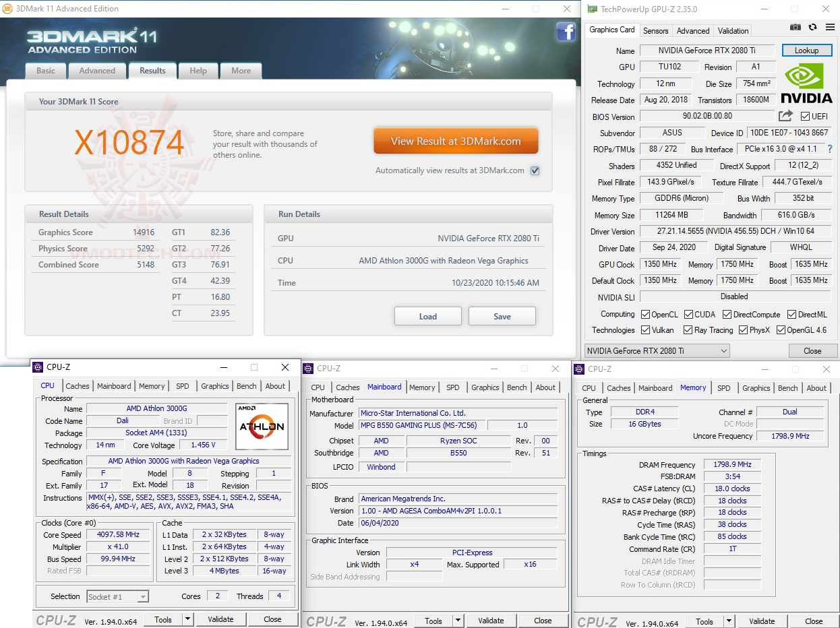Click the X10874 score text
840x628 pixels.
pyautogui.click(x=129, y=142)
